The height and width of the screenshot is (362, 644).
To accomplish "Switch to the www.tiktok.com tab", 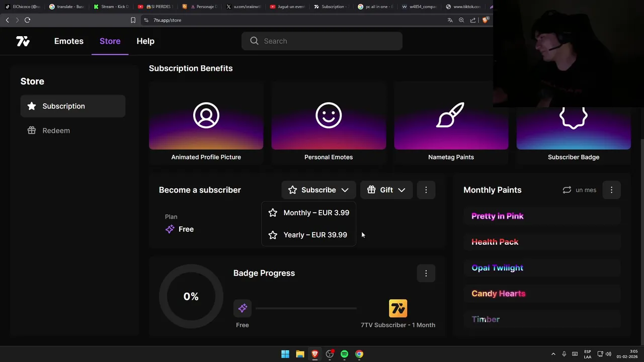I will (x=465, y=7).
